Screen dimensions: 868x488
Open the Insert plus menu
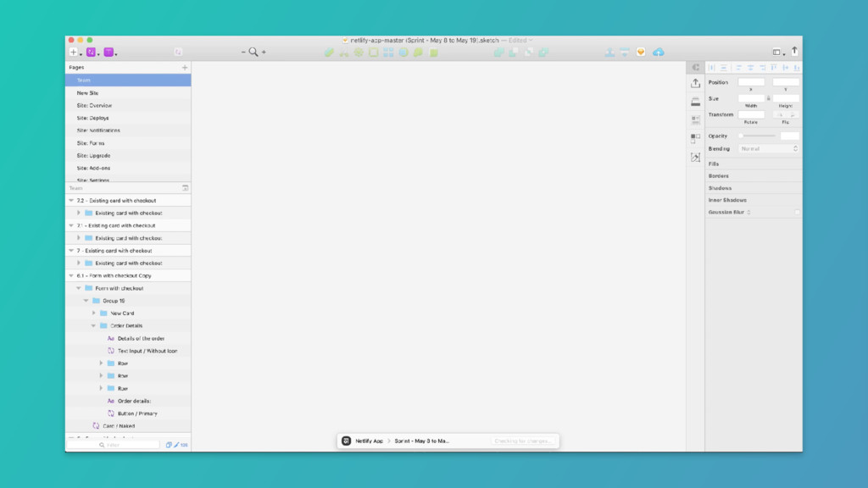click(x=75, y=52)
